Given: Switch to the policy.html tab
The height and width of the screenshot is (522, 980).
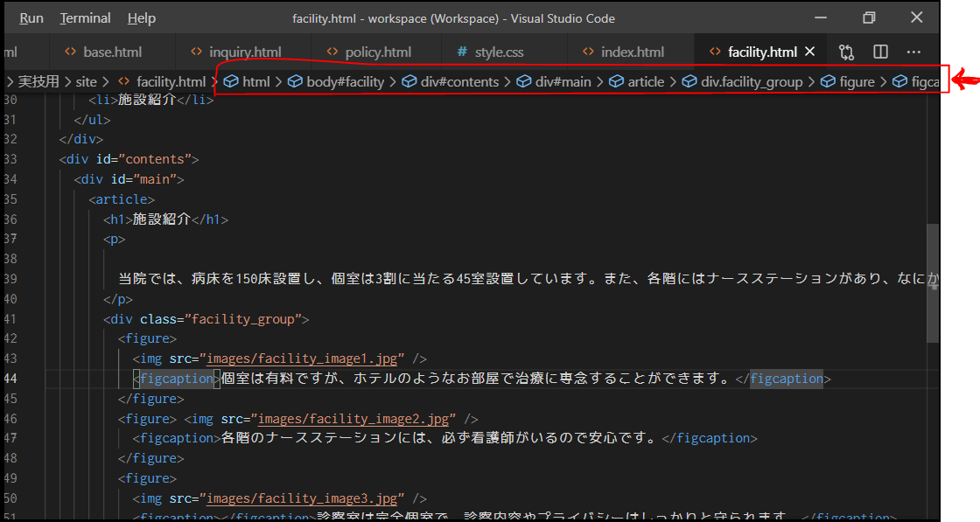Looking at the screenshot, I should (x=378, y=52).
